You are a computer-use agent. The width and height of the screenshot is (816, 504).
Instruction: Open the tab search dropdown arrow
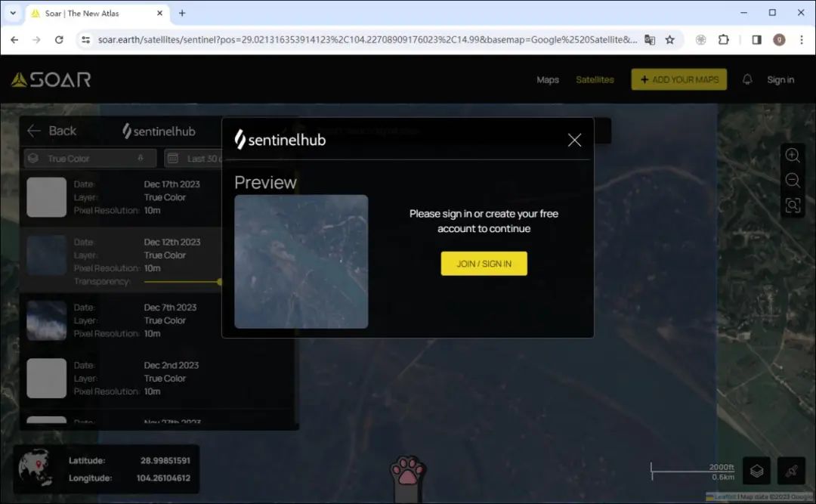pos(13,13)
